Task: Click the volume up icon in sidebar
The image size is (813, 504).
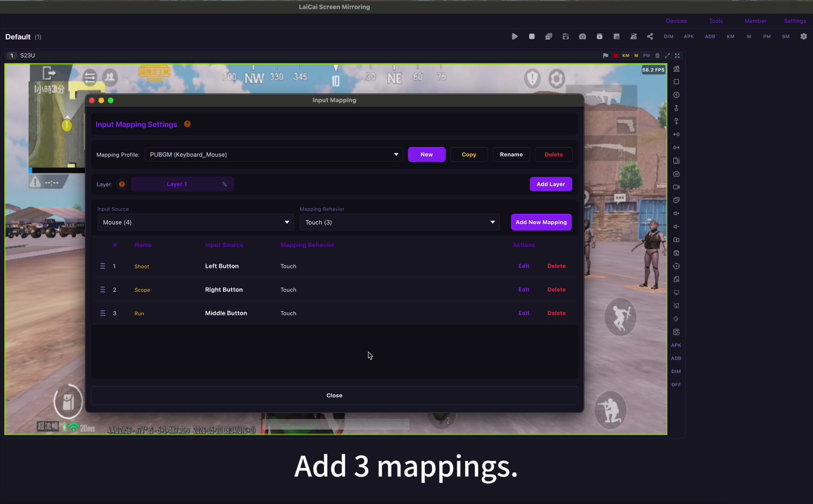Action: [x=676, y=213]
